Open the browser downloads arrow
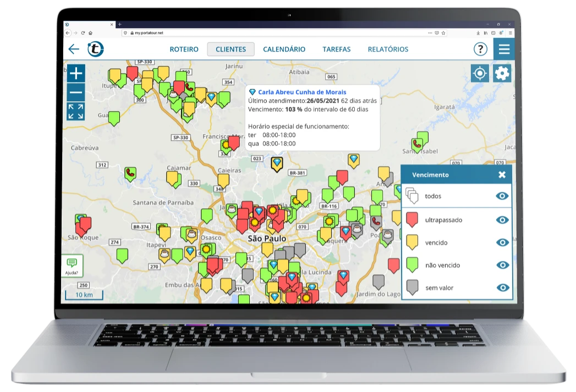Viewport: 576px width, 392px height. click(x=478, y=32)
